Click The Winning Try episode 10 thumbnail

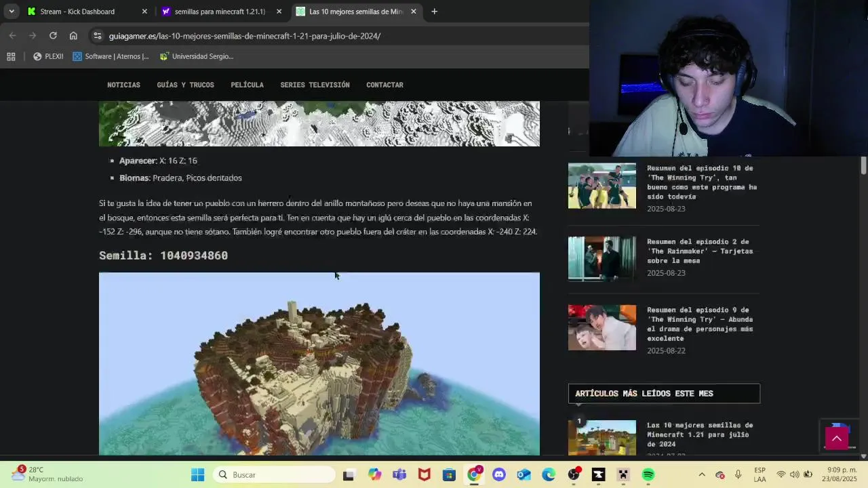click(x=602, y=186)
